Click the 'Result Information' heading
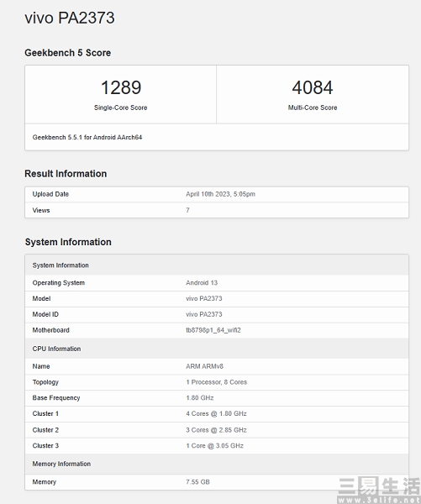 (x=66, y=174)
